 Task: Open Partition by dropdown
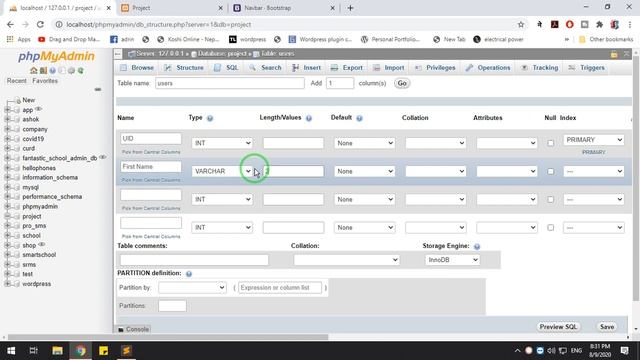pos(192,288)
